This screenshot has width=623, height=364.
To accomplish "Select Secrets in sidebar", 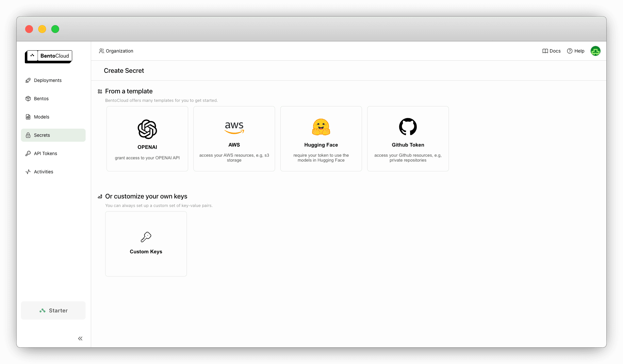I will pyautogui.click(x=53, y=135).
